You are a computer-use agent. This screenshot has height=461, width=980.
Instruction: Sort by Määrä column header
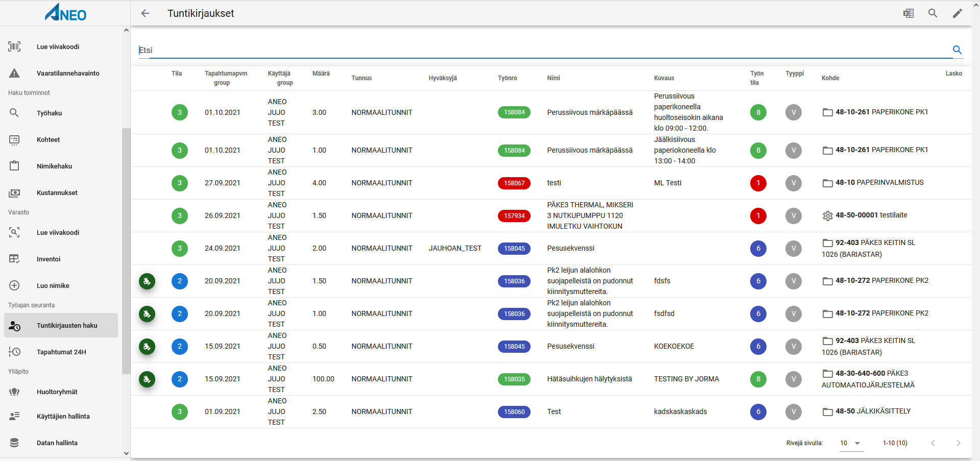321,74
